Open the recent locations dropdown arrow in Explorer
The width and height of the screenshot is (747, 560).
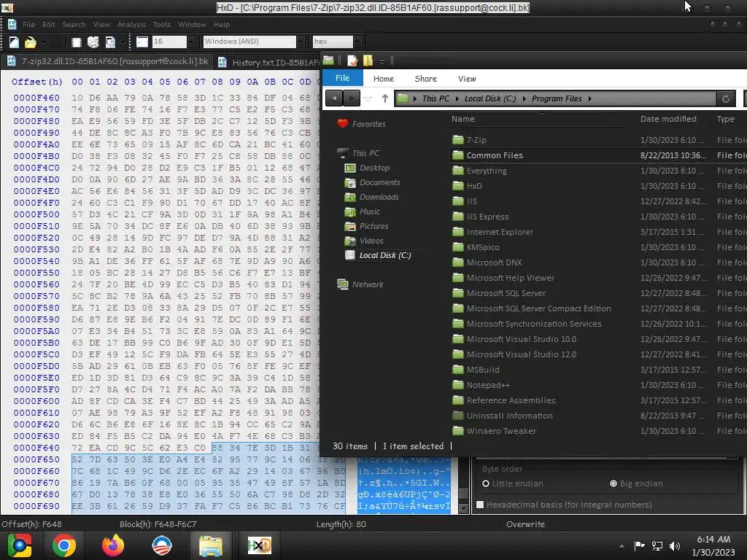coord(368,98)
